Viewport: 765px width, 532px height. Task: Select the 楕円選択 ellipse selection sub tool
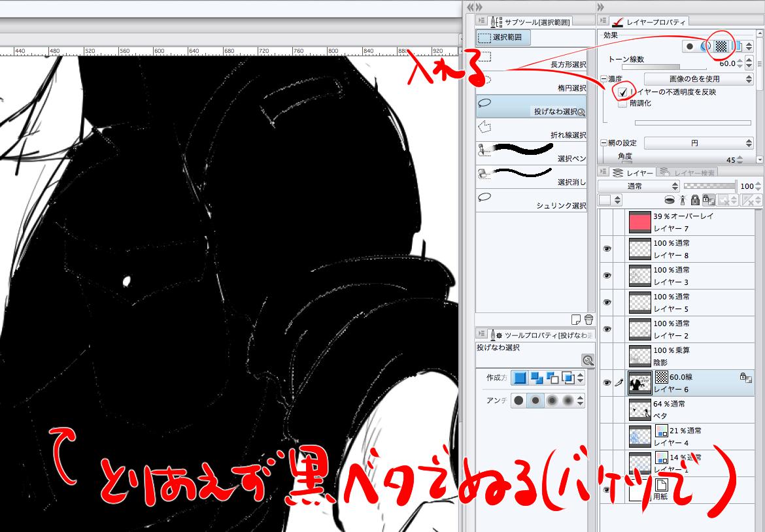[x=532, y=82]
